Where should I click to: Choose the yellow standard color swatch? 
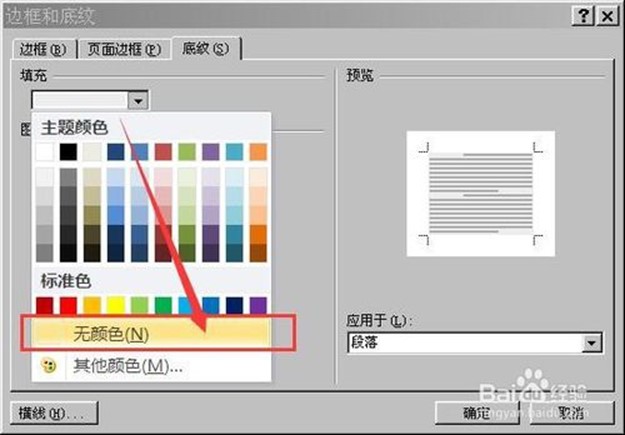tap(116, 304)
